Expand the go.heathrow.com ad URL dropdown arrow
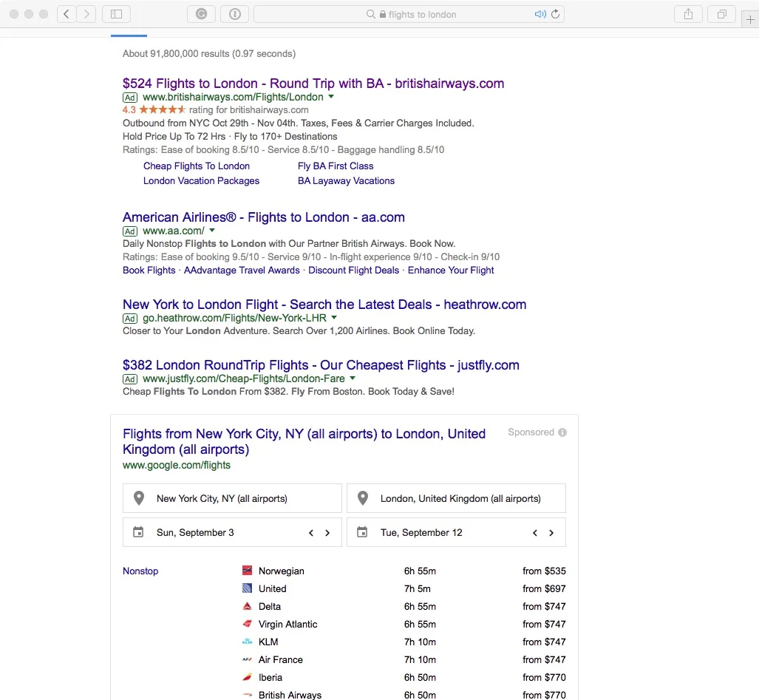This screenshot has height=700, width=759. [334, 318]
